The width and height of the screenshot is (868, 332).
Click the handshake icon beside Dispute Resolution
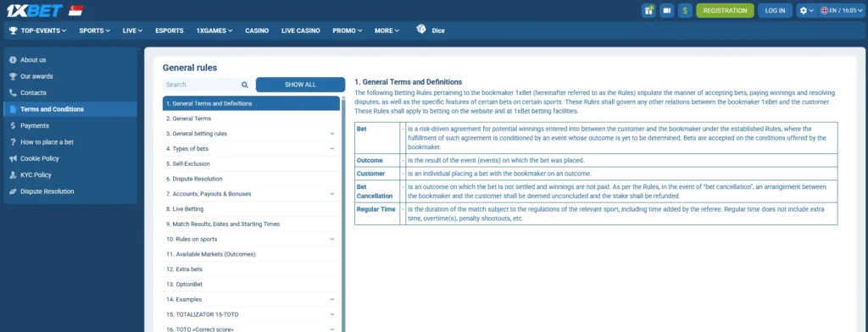click(14, 191)
